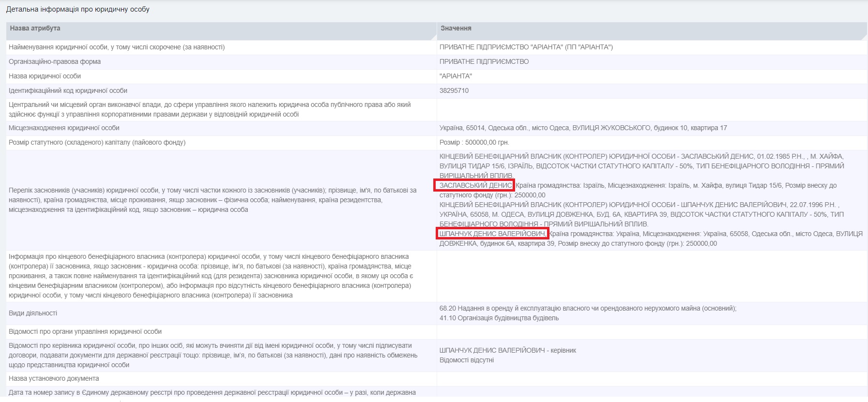Click the full company name ПП "АРІАНТА" value
The width and height of the screenshot is (868, 402).
tap(526, 47)
